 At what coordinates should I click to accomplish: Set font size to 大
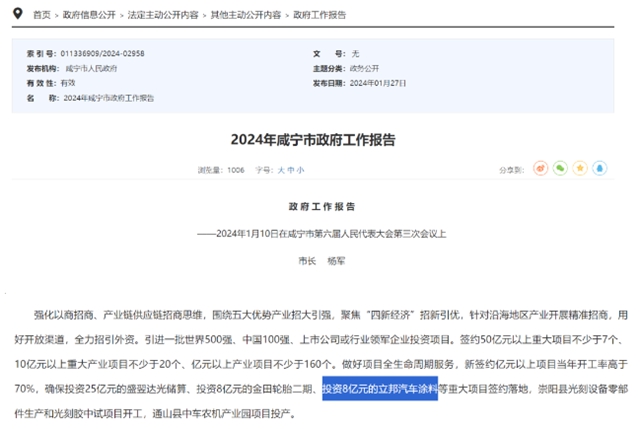click(281, 170)
